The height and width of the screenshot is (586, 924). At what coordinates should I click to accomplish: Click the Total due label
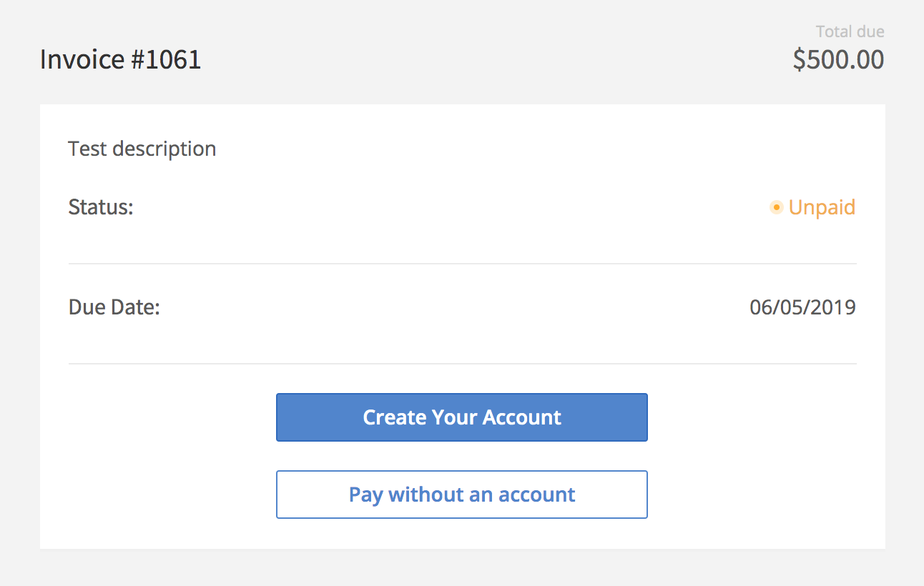click(x=850, y=31)
